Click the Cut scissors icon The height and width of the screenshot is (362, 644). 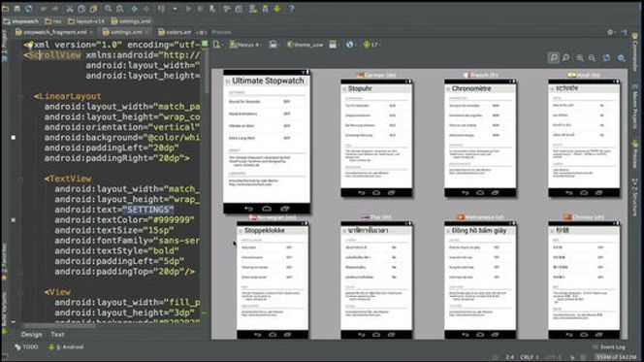pos(70,8)
